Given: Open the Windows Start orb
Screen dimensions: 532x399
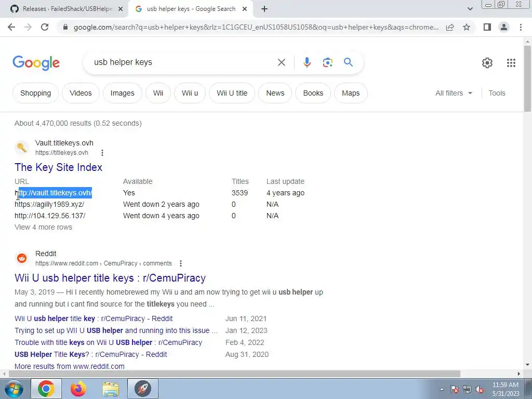Looking at the screenshot, I should click(13, 389).
